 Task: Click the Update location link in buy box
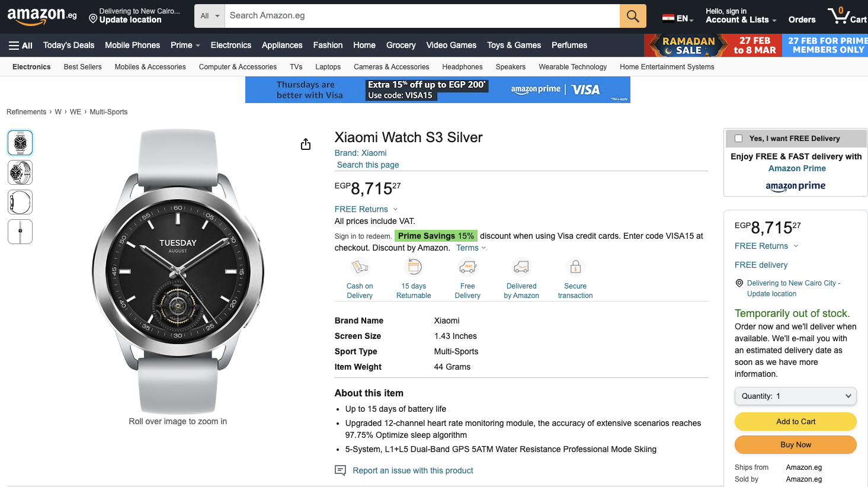tap(771, 294)
